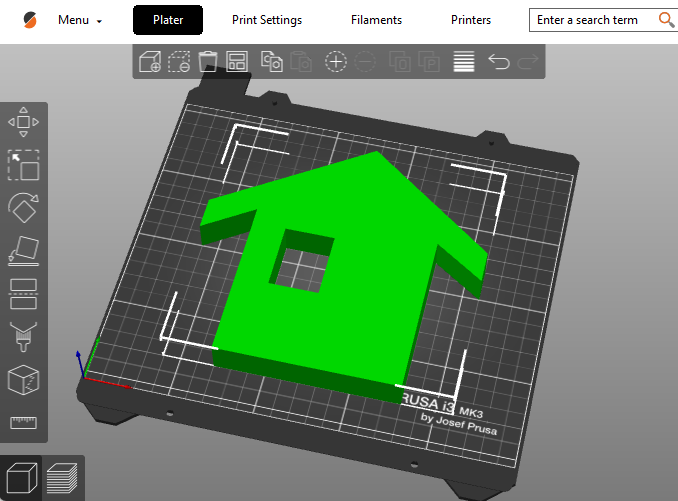Viewport: 678px width, 501px height.
Task: Select the Paint-on supports brush tool
Action: point(23,337)
